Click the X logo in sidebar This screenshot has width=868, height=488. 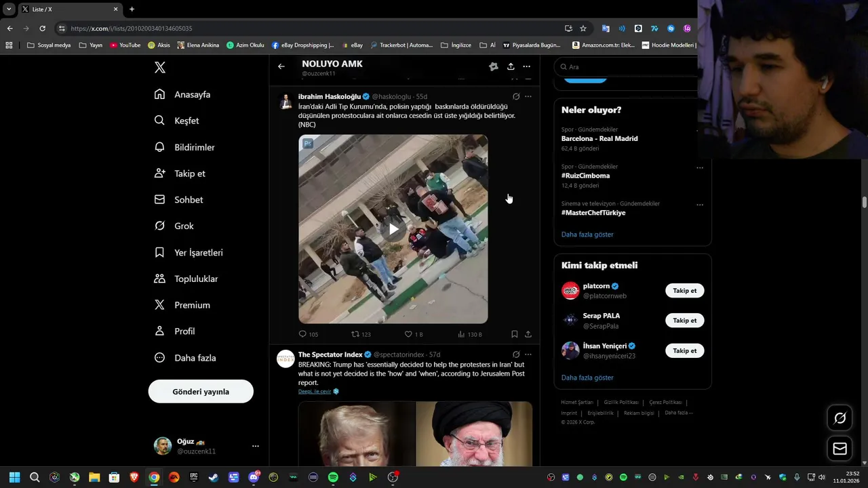pyautogui.click(x=160, y=67)
